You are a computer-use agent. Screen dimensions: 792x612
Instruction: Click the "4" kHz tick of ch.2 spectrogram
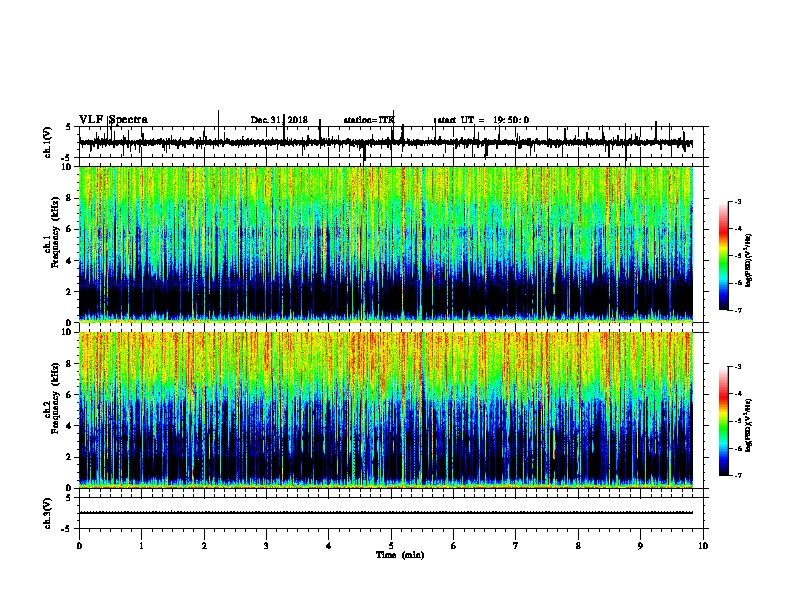[x=69, y=426]
